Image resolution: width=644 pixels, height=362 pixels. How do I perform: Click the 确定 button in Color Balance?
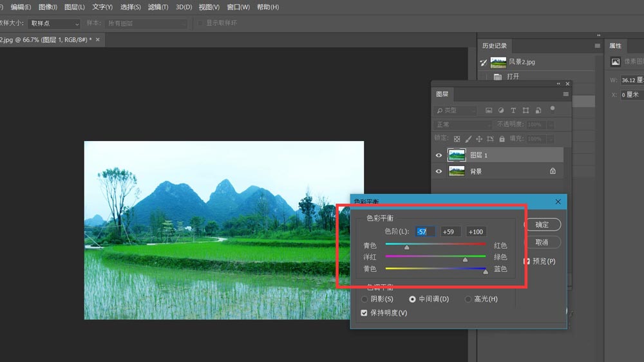542,224
